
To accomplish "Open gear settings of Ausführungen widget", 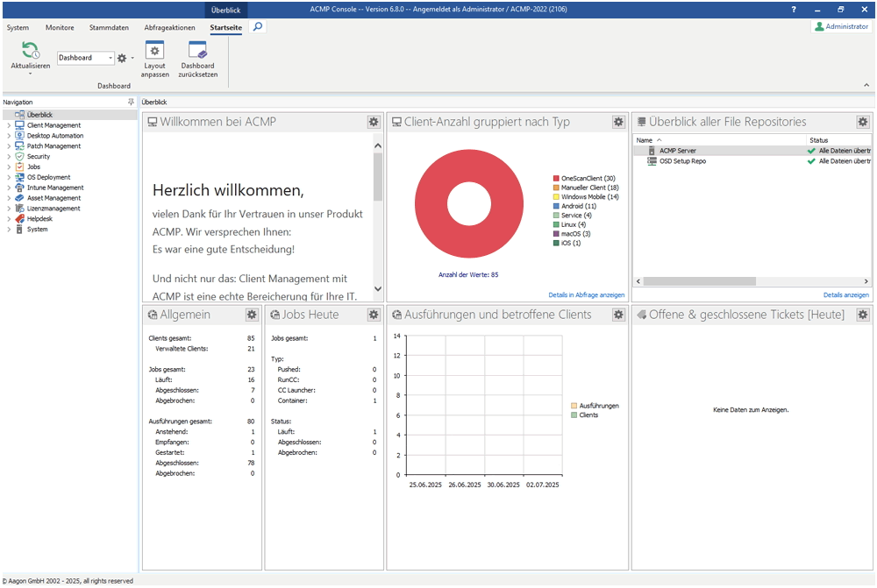I will [x=618, y=315].
